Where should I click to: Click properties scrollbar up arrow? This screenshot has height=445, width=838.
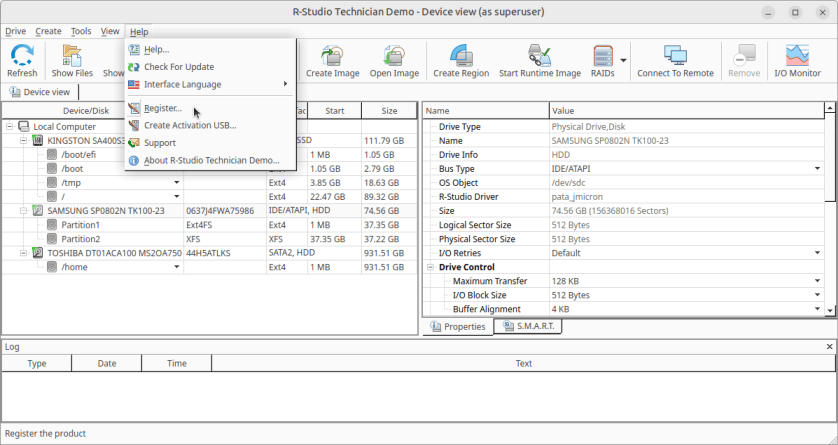coord(830,108)
